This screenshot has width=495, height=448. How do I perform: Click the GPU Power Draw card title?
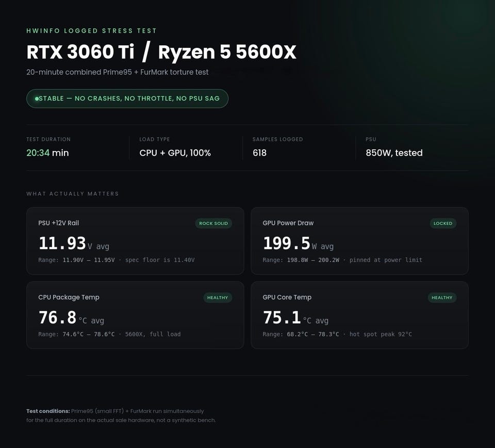click(x=288, y=223)
